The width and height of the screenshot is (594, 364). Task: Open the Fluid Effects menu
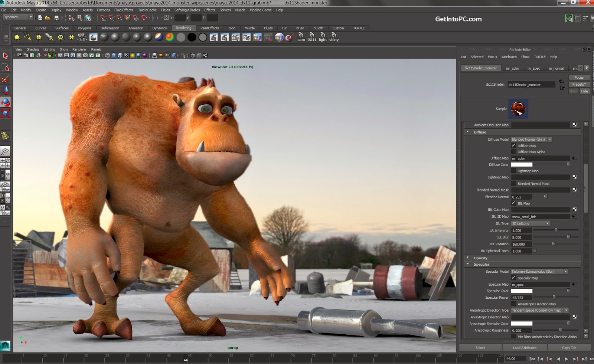tap(123, 10)
